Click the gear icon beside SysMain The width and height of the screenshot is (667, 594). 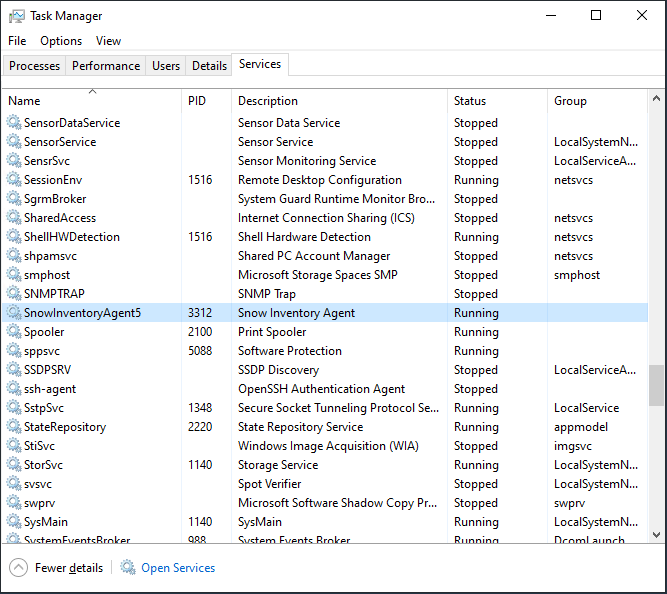[x=14, y=522]
